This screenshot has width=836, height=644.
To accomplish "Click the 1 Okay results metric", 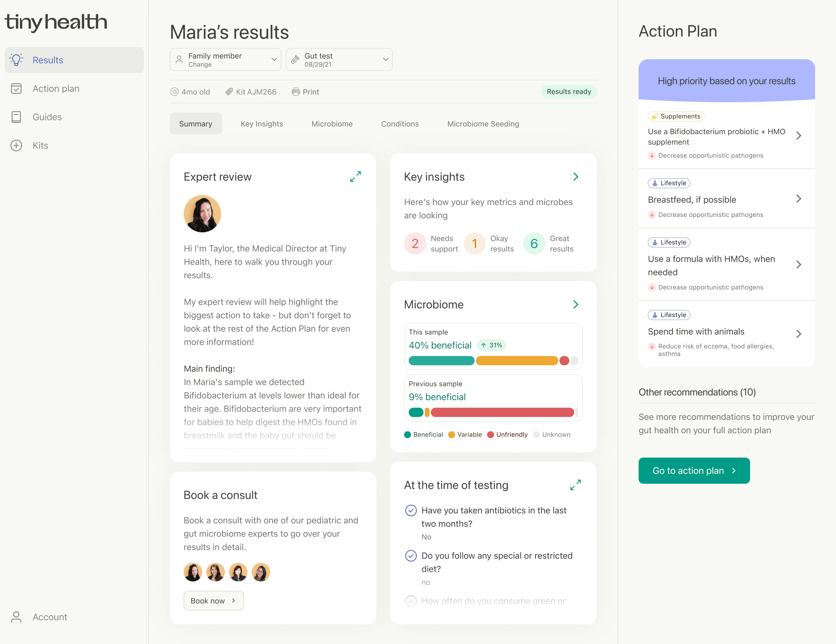I will click(489, 244).
